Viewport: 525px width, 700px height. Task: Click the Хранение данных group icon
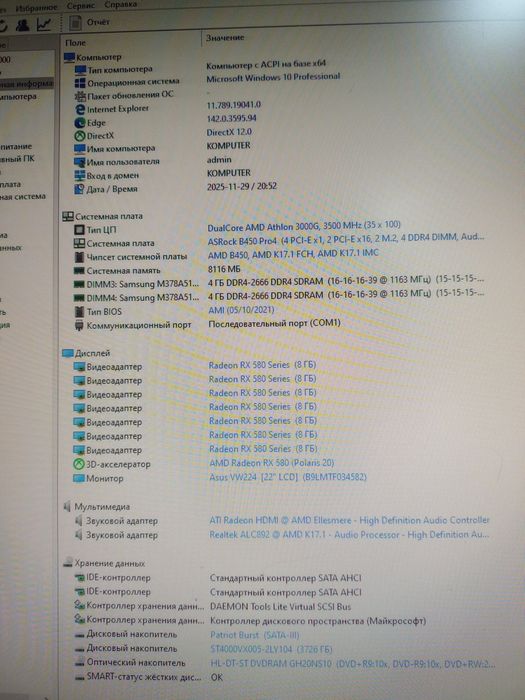click(68, 563)
